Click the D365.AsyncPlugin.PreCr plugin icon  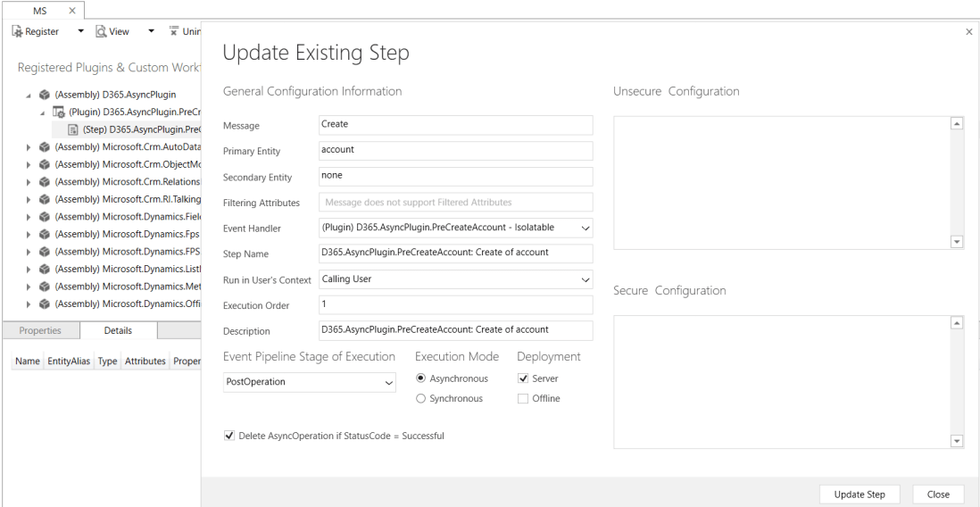pos(58,112)
